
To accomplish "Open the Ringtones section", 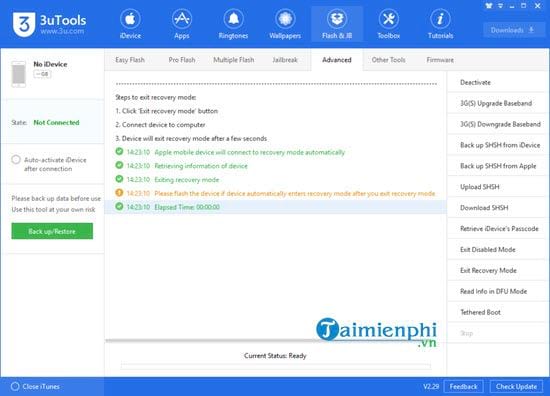I will point(233,24).
